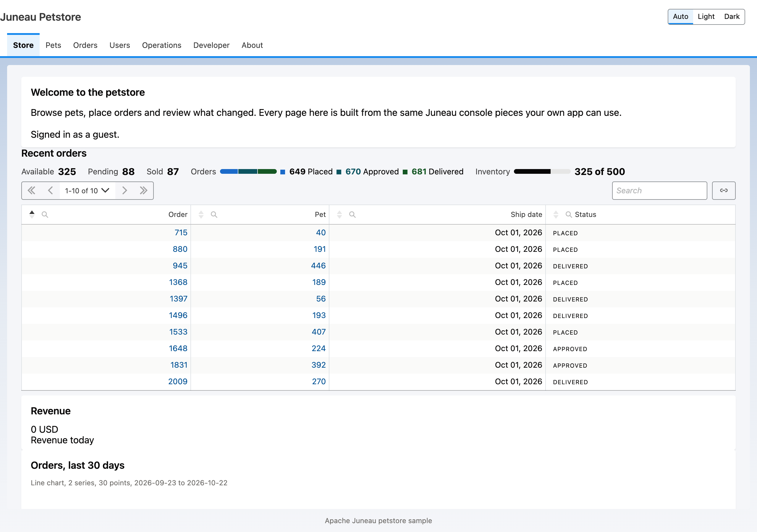Go to next page of orders

click(124, 191)
